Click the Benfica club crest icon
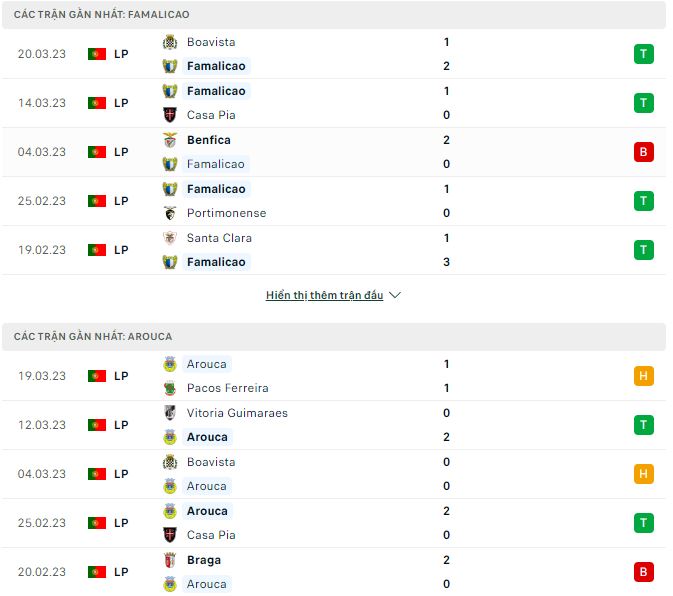The width and height of the screenshot is (673, 596). (170, 140)
